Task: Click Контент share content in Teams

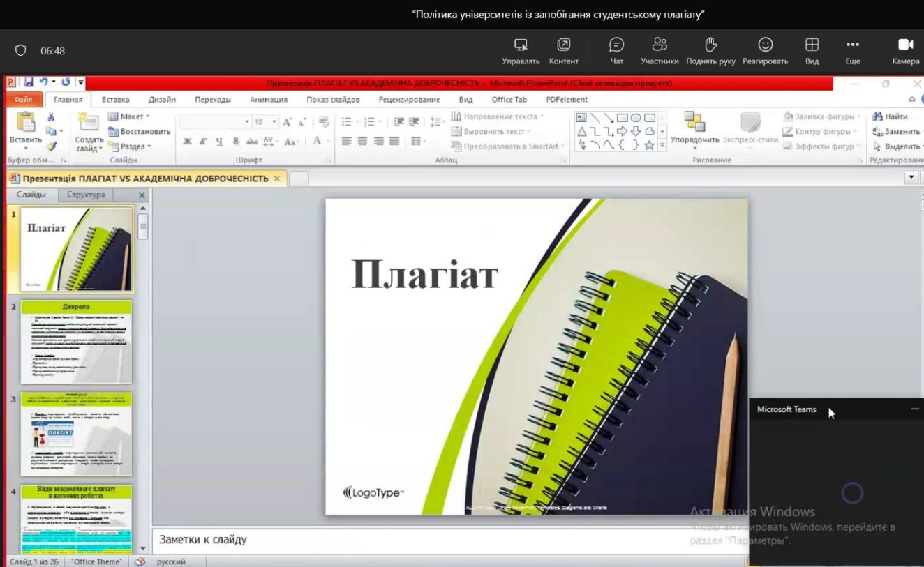Action: click(x=563, y=52)
